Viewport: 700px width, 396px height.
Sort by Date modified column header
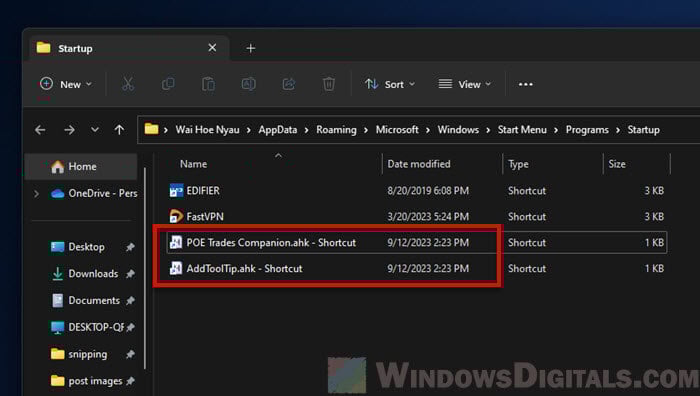[x=419, y=164]
